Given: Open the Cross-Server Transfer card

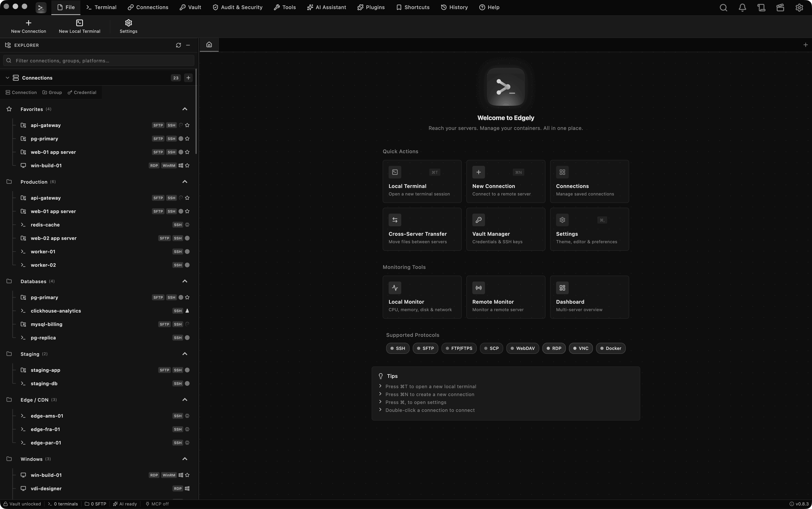Looking at the screenshot, I should (422, 229).
